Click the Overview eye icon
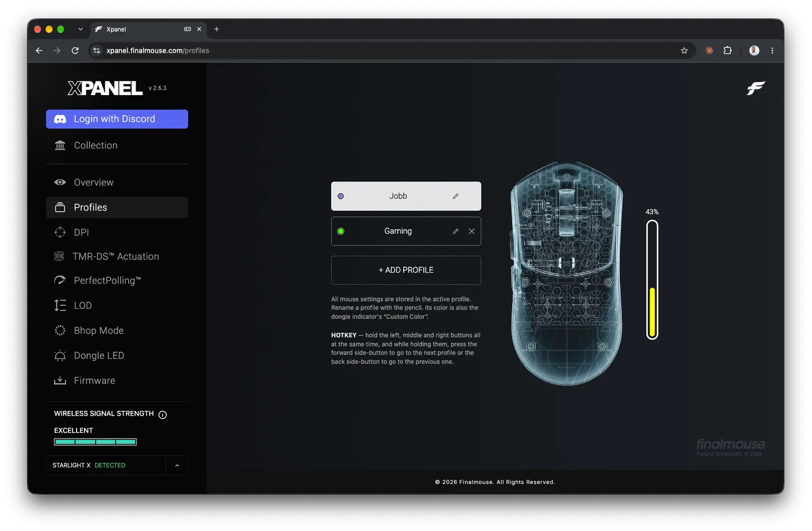 click(60, 182)
